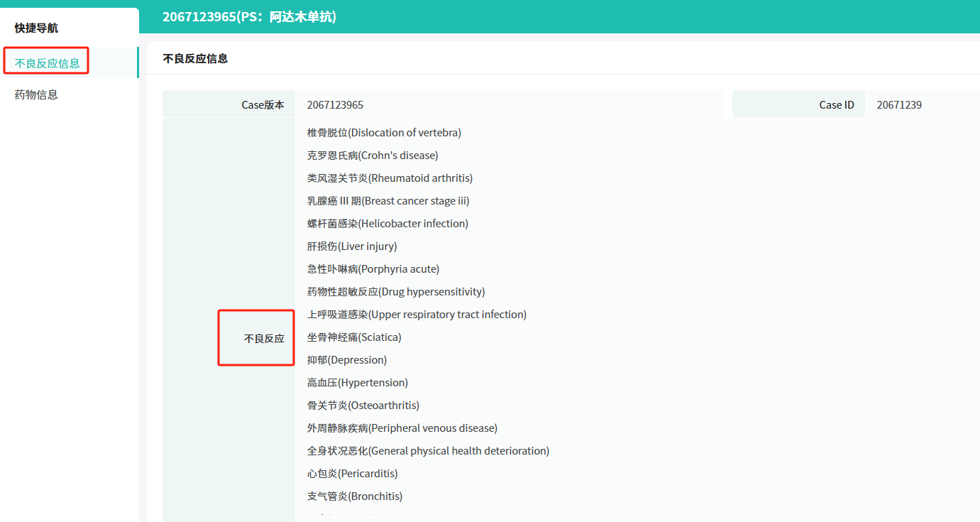Select the Pericarditis reaction
The width and height of the screenshot is (980, 522).
[352, 474]
